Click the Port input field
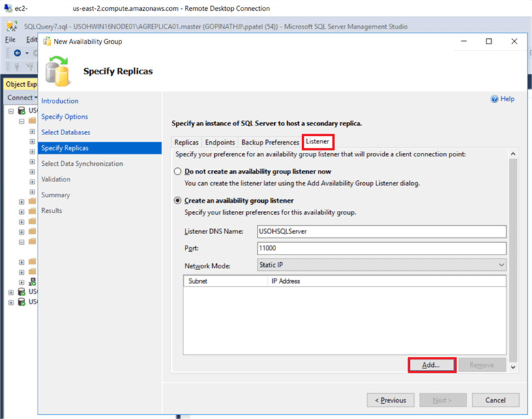532x419 pixels. [382, 248]
